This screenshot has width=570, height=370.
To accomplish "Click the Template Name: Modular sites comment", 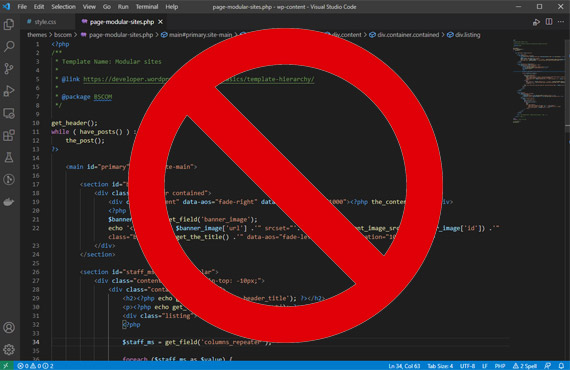I will click(x=111, y=61).
